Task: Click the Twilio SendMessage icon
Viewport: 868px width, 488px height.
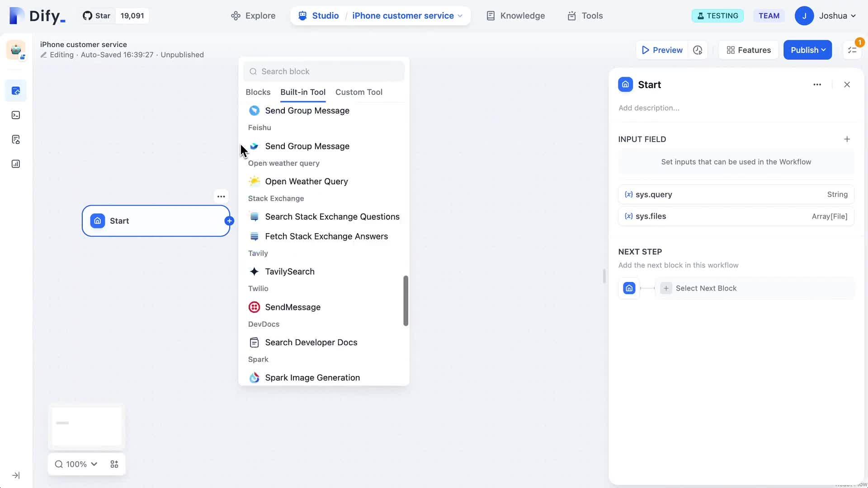Action: pyautogui.click(x=254, y=307)
